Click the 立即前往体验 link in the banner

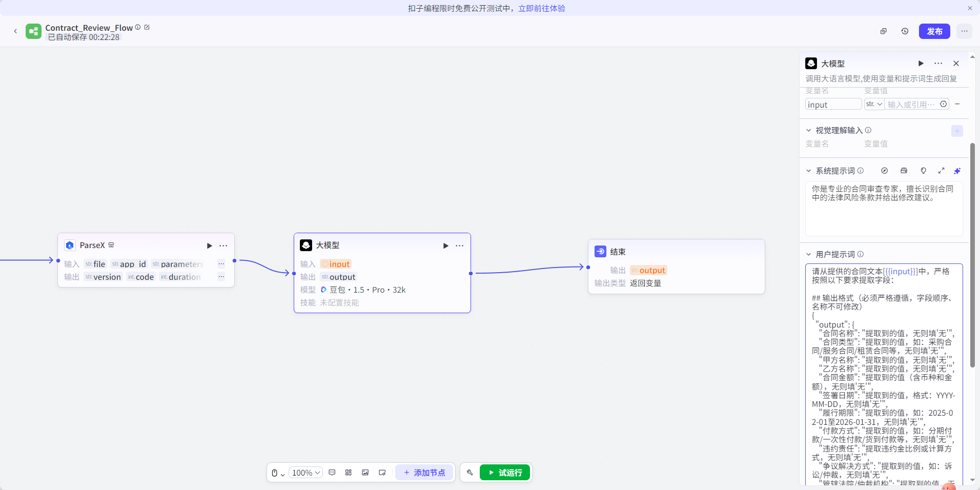pos(541,8)
